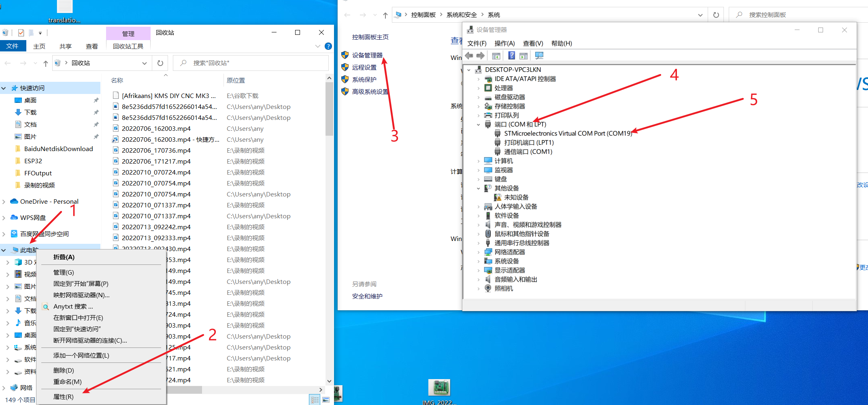Open the translatio... desktop icon
Viewport: 868px width, 405px height.
(x=64, y=12)
